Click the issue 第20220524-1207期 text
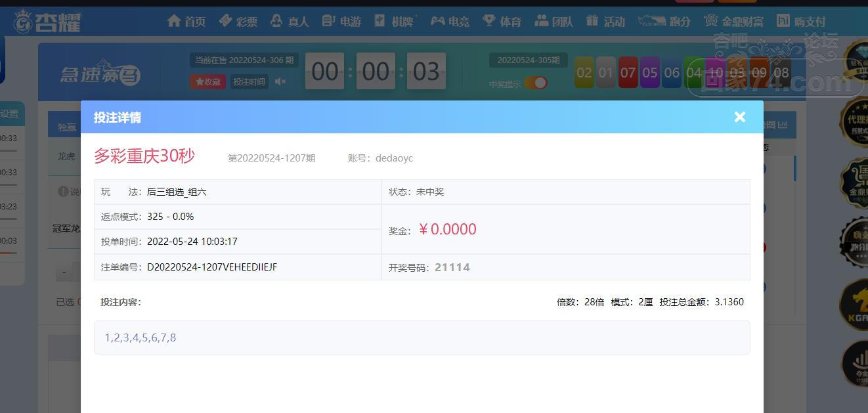 pyautogui.click(x=271, y=158)
